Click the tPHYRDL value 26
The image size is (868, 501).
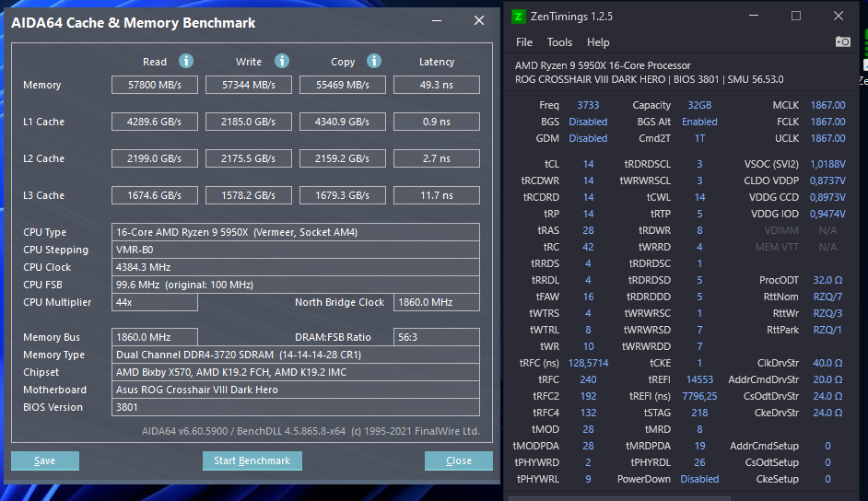pos(699,462)
